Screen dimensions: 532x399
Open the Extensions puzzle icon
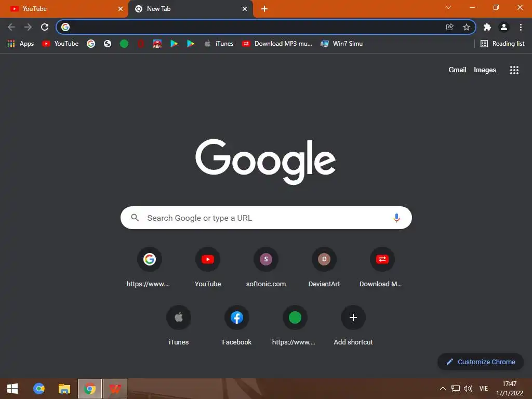pyautogui.click(x=487, y=27)
